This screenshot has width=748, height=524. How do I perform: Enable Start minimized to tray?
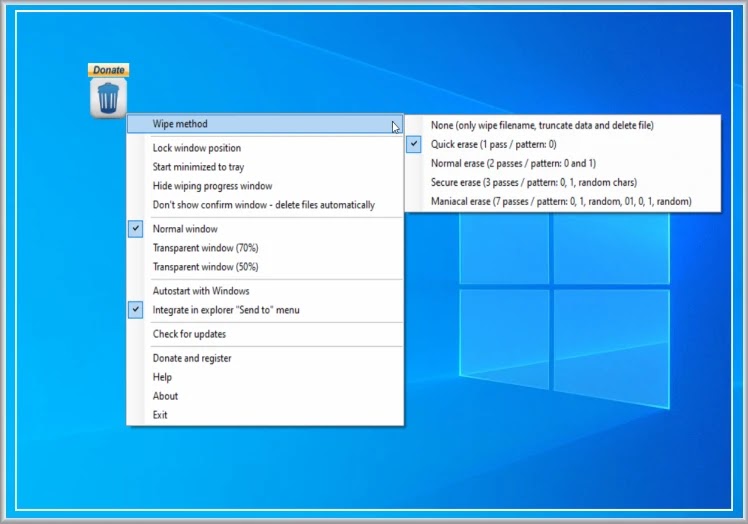click(265, 167)
